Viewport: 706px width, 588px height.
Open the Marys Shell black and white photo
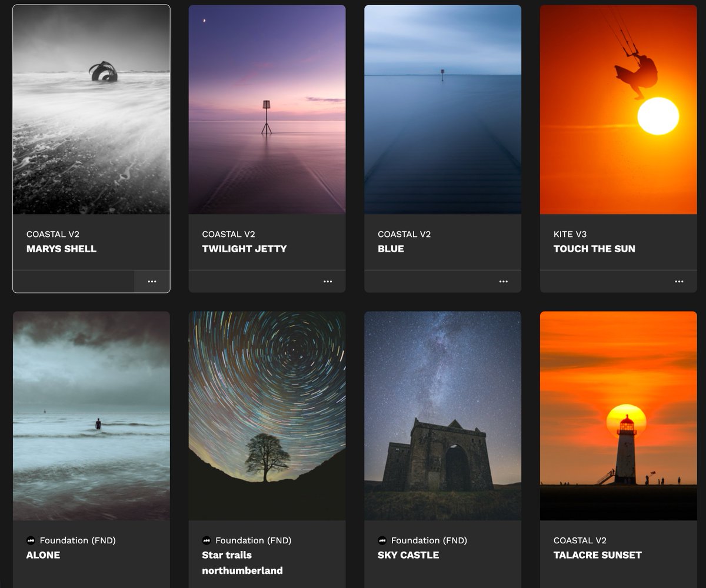[91, 109]
